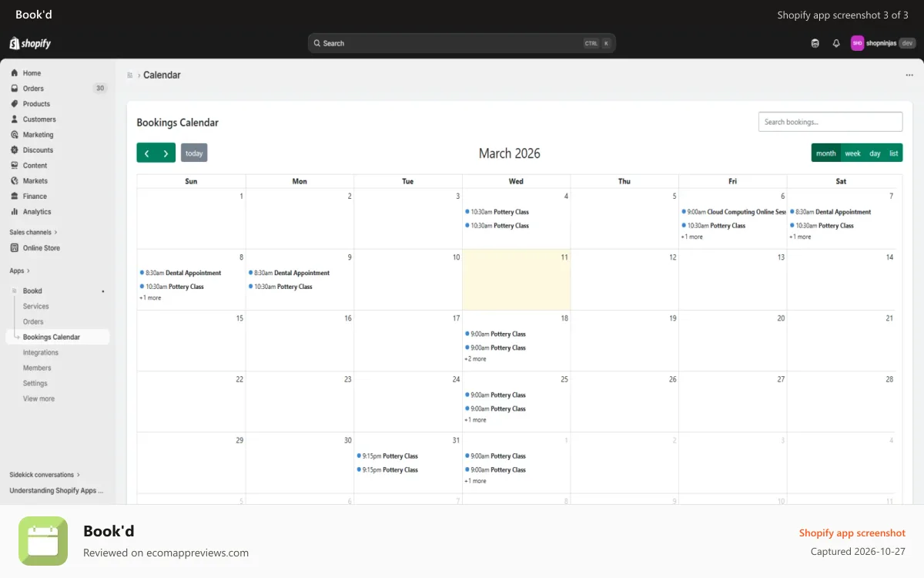Open Online Store sales channel

click(x=41, y=248)
